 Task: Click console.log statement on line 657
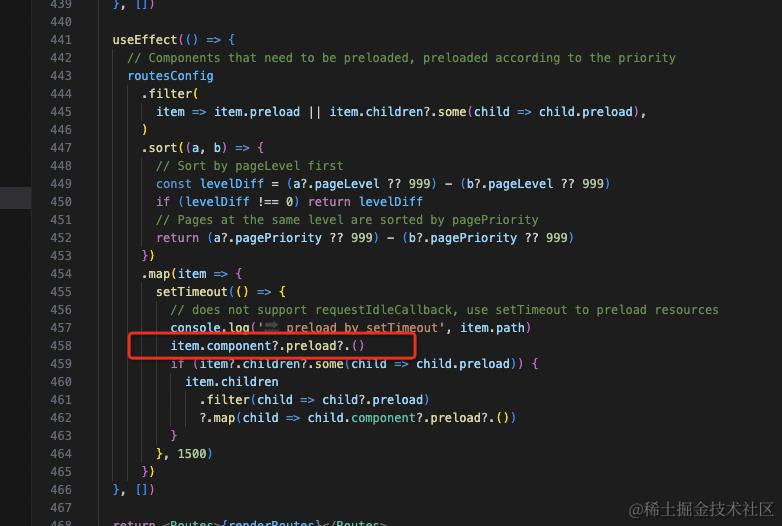point(350,328)
